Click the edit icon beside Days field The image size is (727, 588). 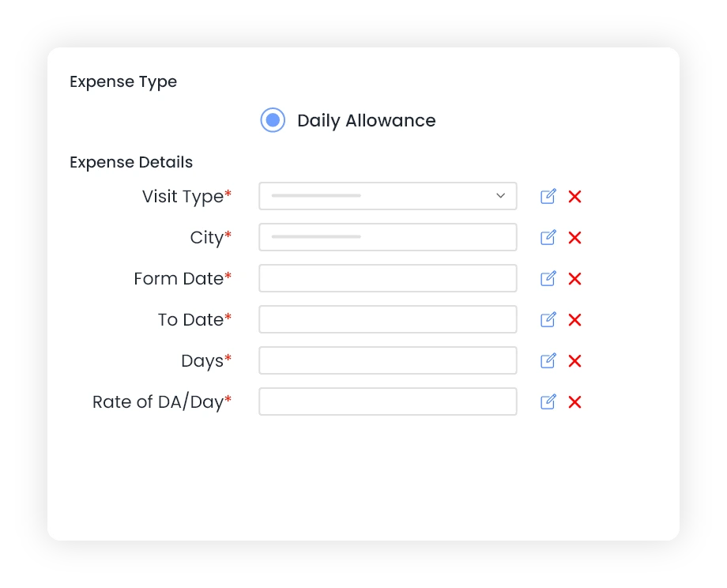548,360
